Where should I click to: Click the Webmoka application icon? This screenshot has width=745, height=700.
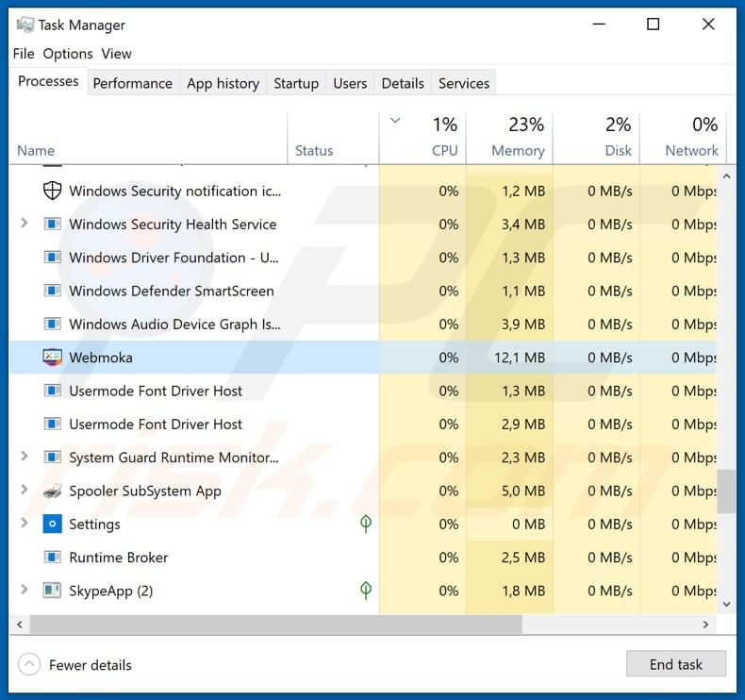pyautogui.click(x=52, y=357)
